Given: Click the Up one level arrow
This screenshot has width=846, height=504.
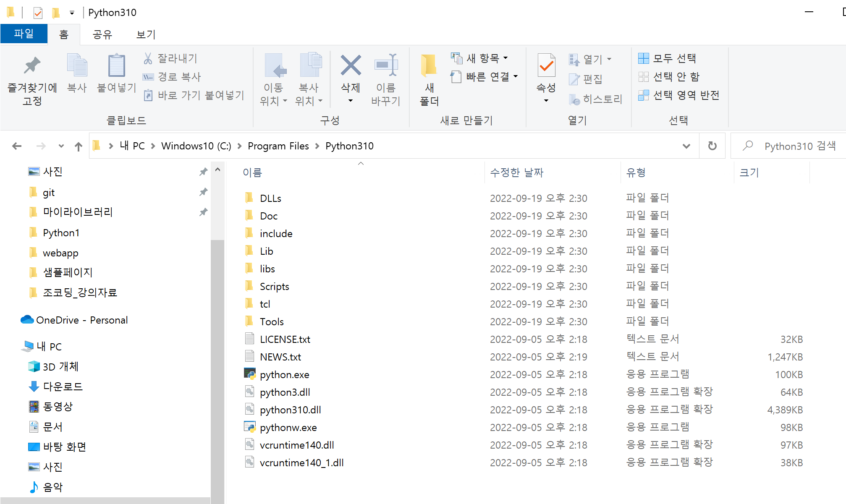Looking at the screenshot, I should (x=79, y=146).
